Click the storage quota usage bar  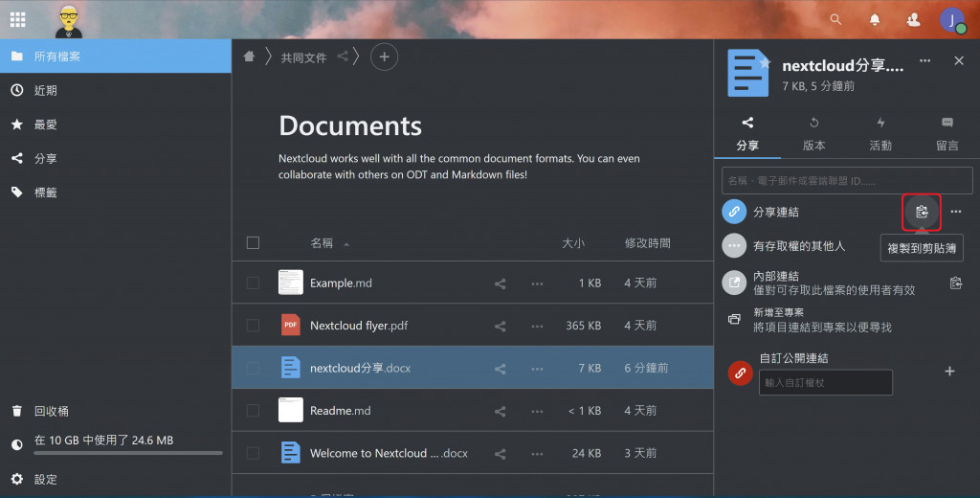click(128, 453)
